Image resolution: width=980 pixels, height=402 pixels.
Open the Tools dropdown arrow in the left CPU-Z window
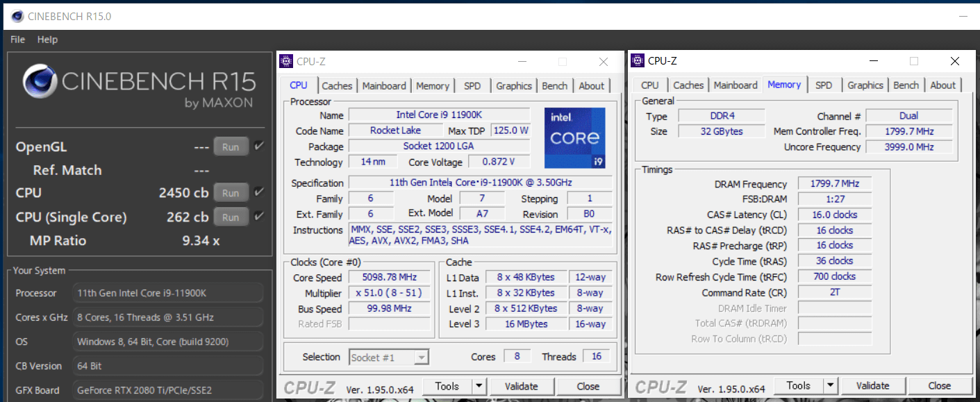[x=479, y=386]
